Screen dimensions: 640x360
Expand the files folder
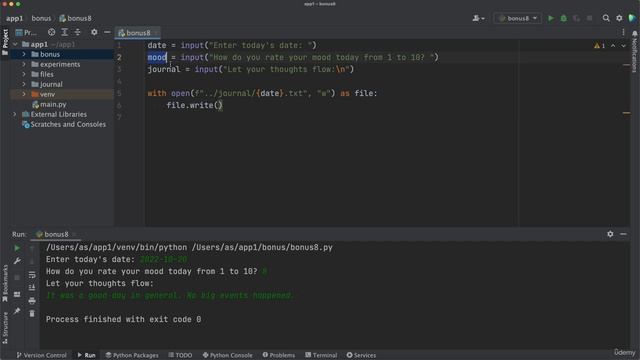(24, 74)
